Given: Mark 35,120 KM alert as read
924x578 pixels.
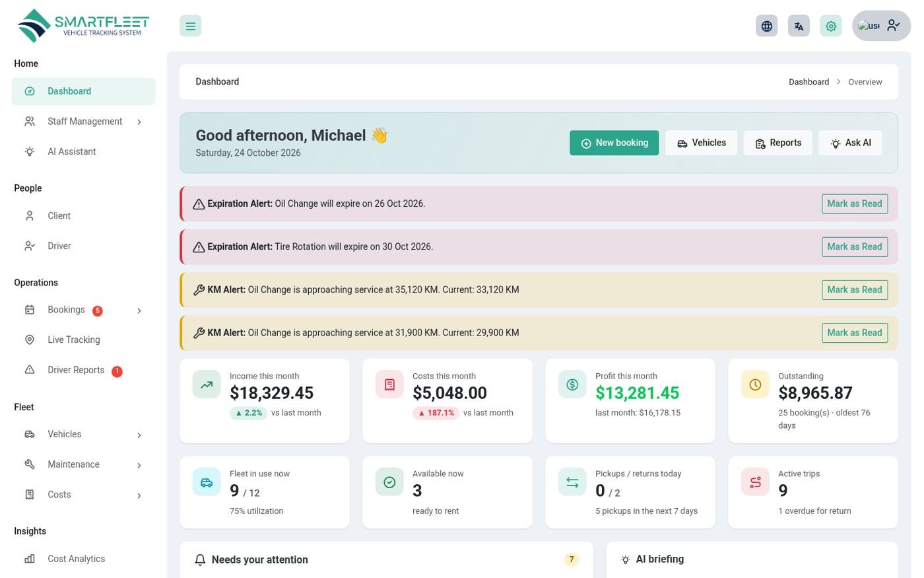Looking at the screenshot, I should click(x=855, y=289).
